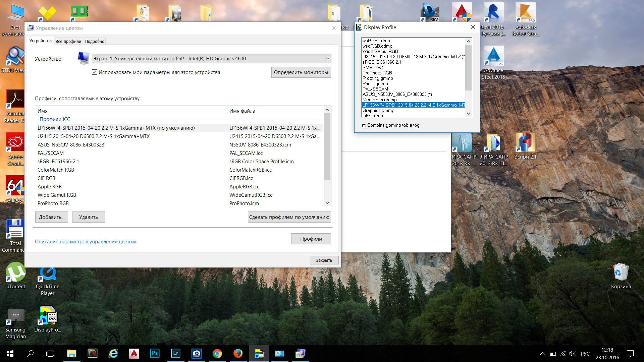The image size is (644, 362).
Task: Switch to 'Все профили' tab
Action: click(x=68, y=41)
